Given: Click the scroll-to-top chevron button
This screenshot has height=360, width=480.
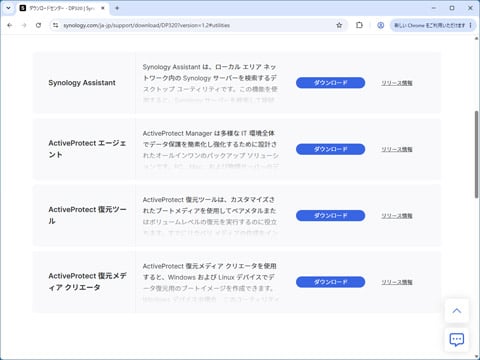Looking at the screenshot, I should click(457, 311).
